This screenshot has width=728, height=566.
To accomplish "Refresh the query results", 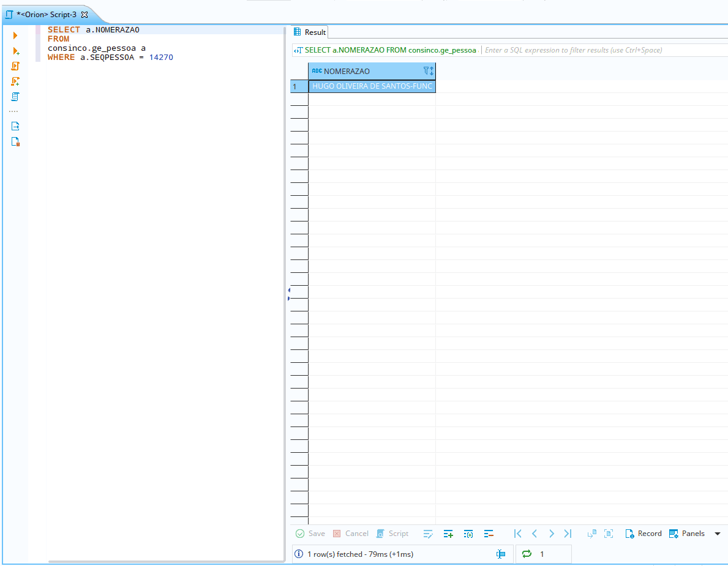I will (526, 554).
